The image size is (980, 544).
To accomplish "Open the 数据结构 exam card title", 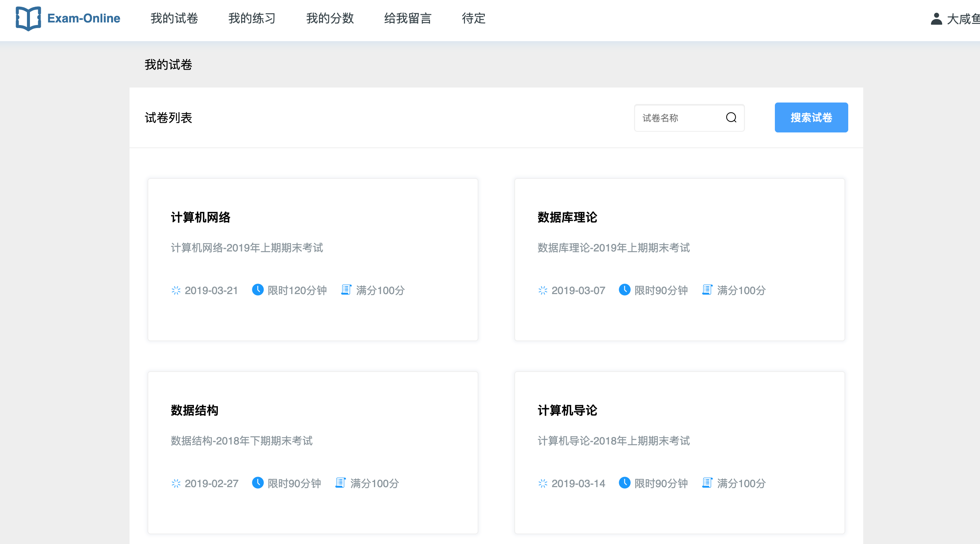I will click(194, 410).
